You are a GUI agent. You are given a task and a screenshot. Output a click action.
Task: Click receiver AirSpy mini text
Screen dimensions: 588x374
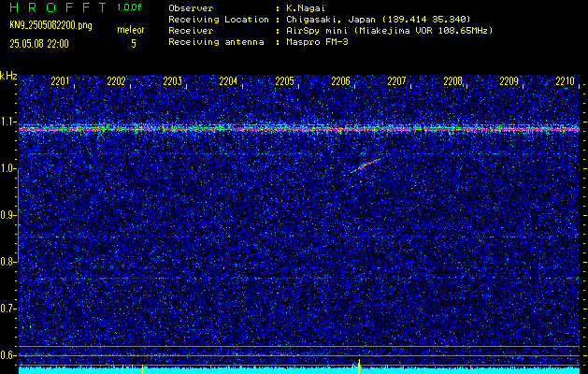click(389, 31)
